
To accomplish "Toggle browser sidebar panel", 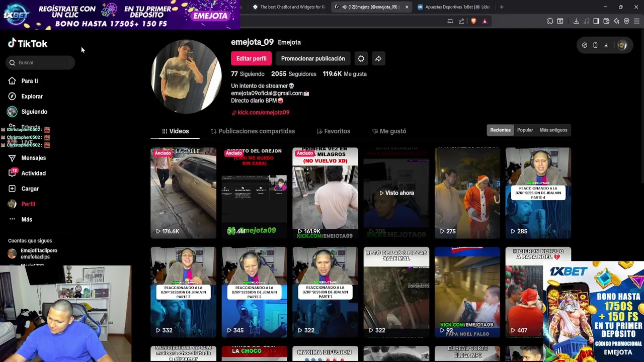I will point(596,21).
